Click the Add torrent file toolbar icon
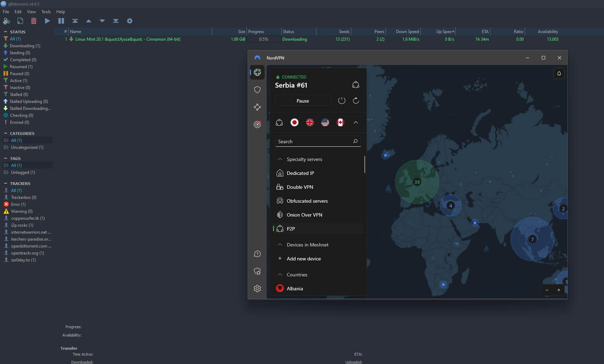Image resolution: width=604 pixels, height=364 pixels. pos(20,21)
